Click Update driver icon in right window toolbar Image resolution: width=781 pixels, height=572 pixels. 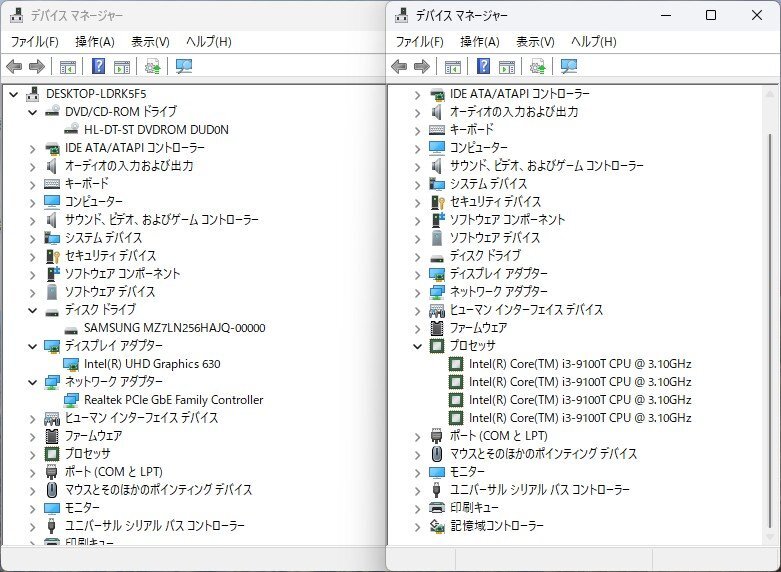(537, 66)
